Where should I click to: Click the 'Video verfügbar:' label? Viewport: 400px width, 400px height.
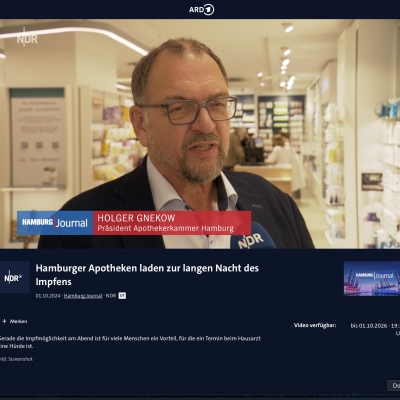tap(315, 325)
